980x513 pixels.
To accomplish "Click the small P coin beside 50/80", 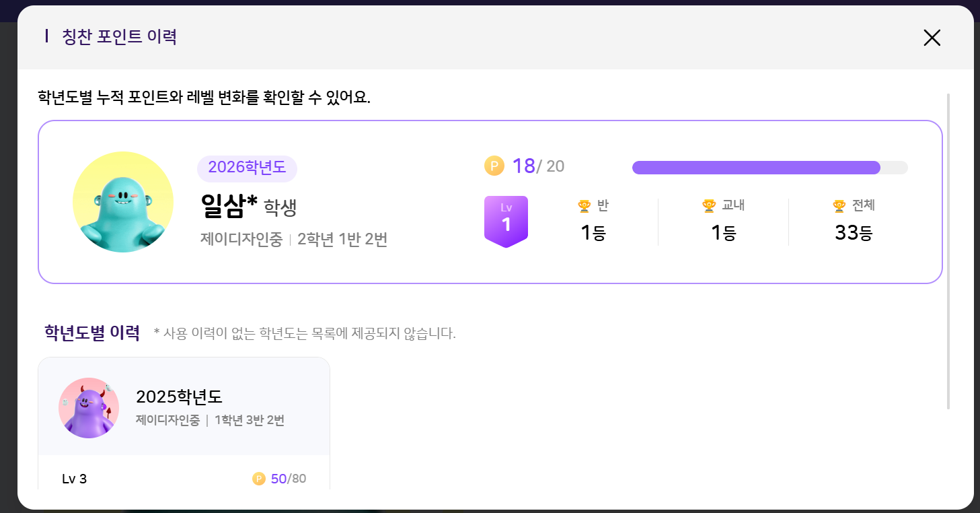I will pos(259,479).
